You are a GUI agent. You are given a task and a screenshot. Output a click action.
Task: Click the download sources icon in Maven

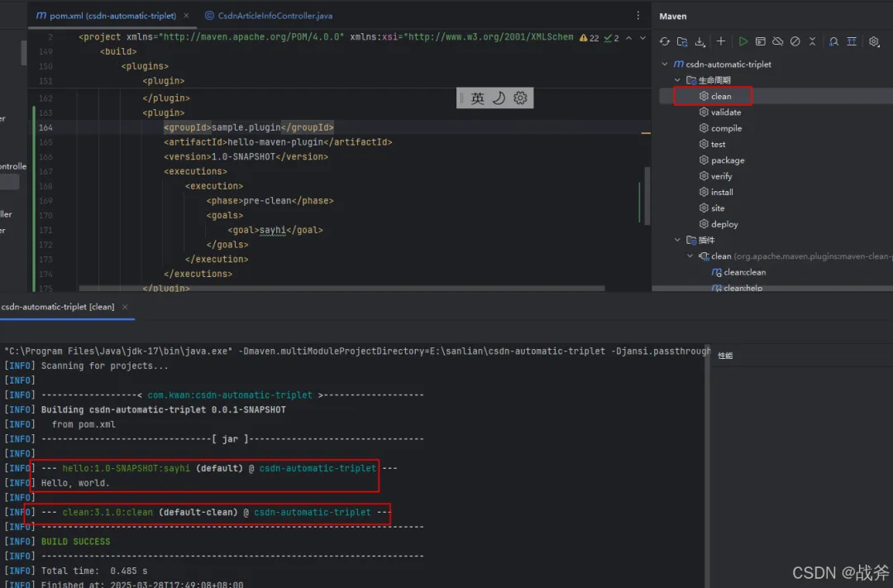(x=700, y=41)
